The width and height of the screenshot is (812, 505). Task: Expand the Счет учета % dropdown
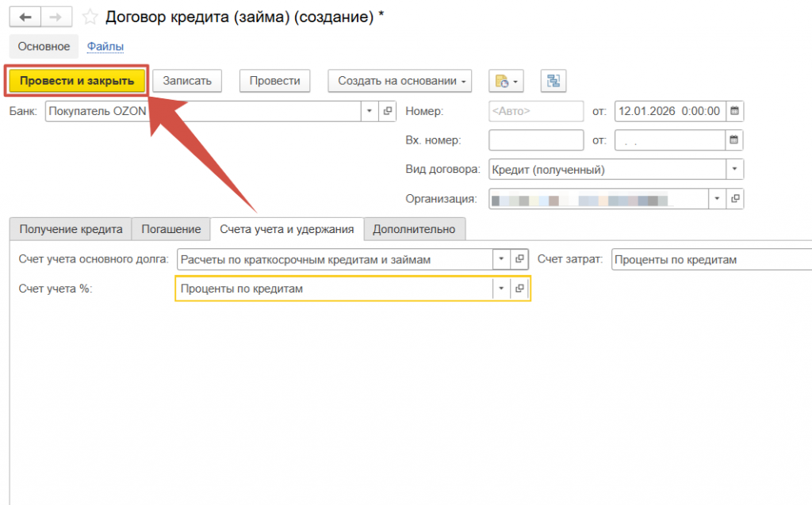tap(501, 289)
